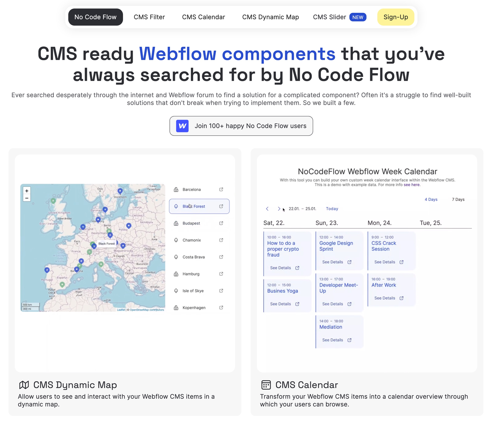Viewport: 504px width, 421px height.
Task: Click city building icon next to Hamburg
Action: click(176, 274)
